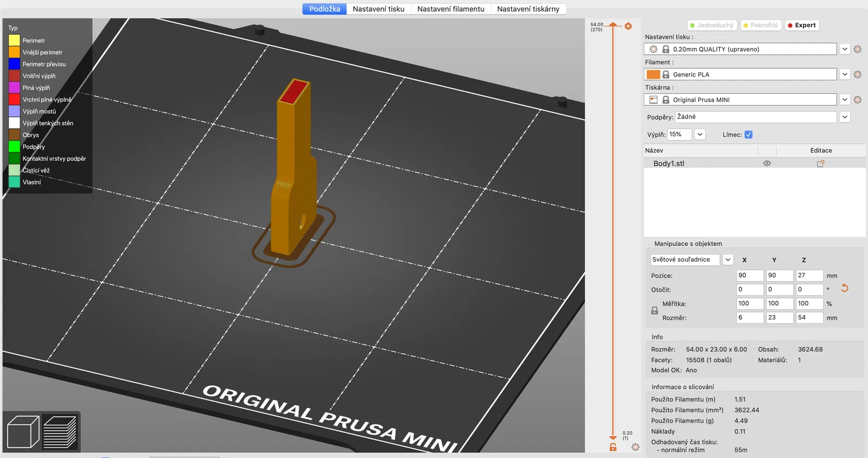Open the Body1.stl editing icon
This screenshot has width=868, height=458.
coord(821,163)
